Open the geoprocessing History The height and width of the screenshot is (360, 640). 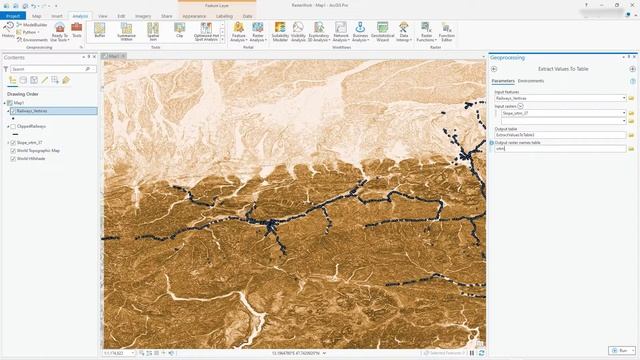(x=8, y=30)
